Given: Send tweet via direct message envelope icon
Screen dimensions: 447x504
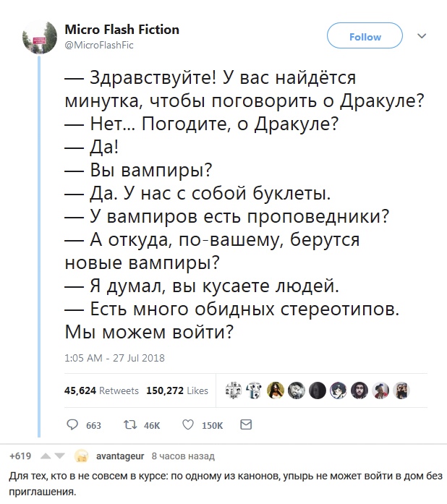Looking at the screenshot, I should click(246, 424).
